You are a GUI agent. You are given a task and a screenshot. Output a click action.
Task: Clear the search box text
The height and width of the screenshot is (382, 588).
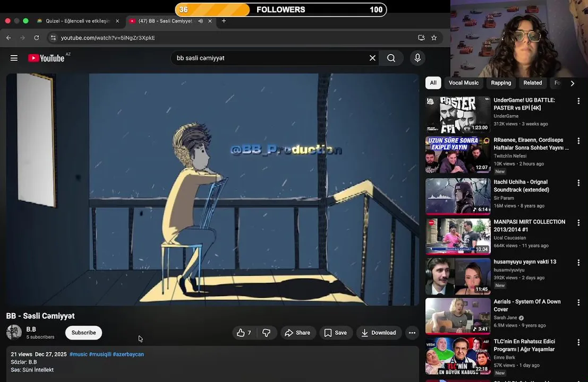coord(372,58)
